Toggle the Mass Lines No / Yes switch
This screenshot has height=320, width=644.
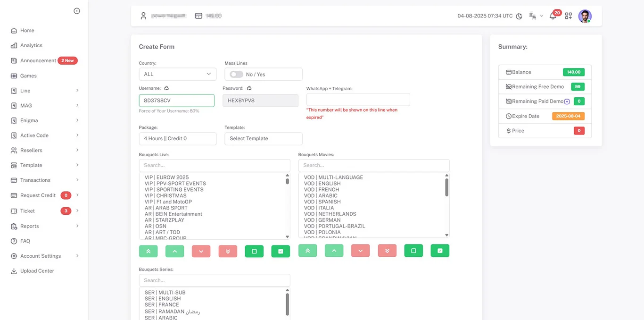pos(236,74)
